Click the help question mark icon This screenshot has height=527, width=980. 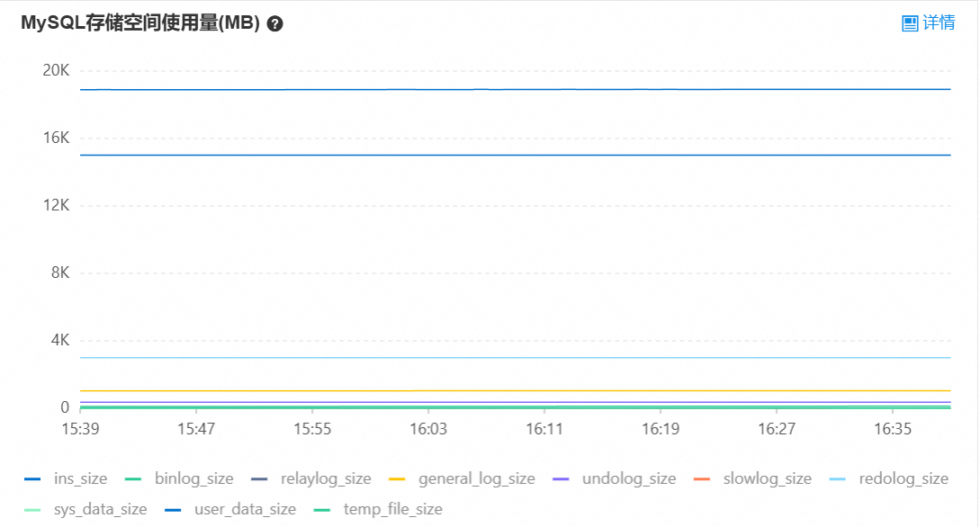point(275,23)
